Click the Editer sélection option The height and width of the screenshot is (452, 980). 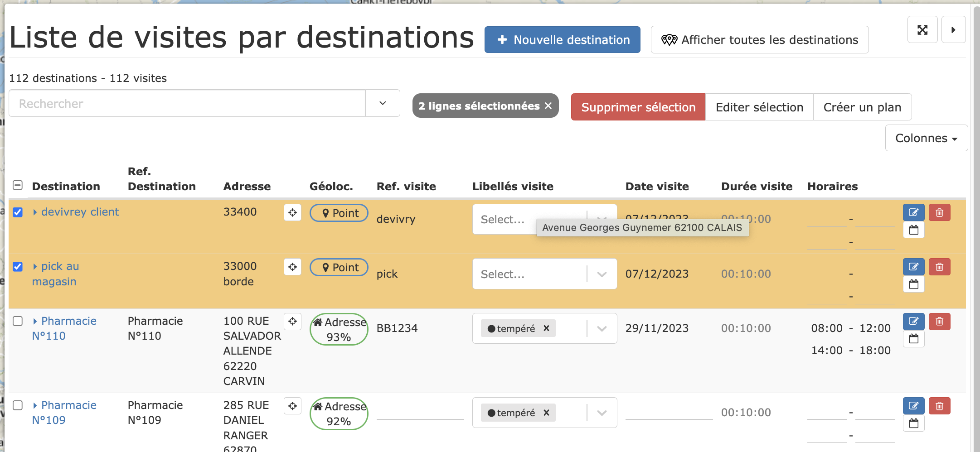pyautogui.click(x=759, y=107)
